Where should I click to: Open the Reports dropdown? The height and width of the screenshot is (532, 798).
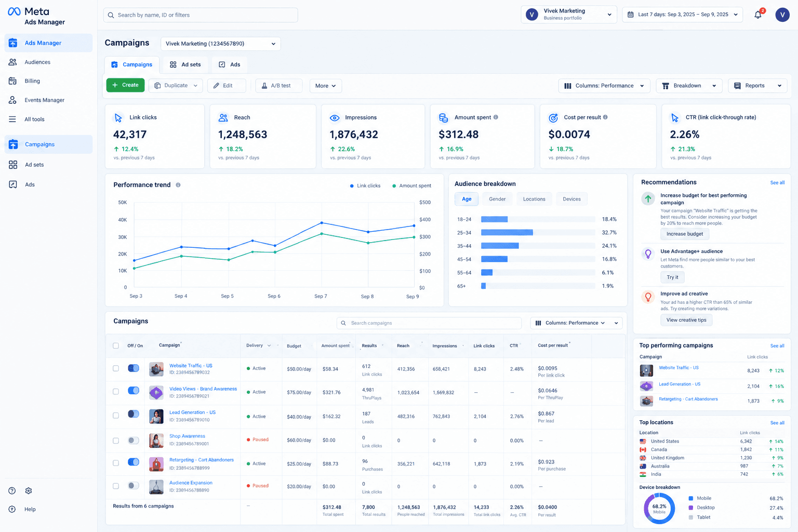(x=757, y=86)
